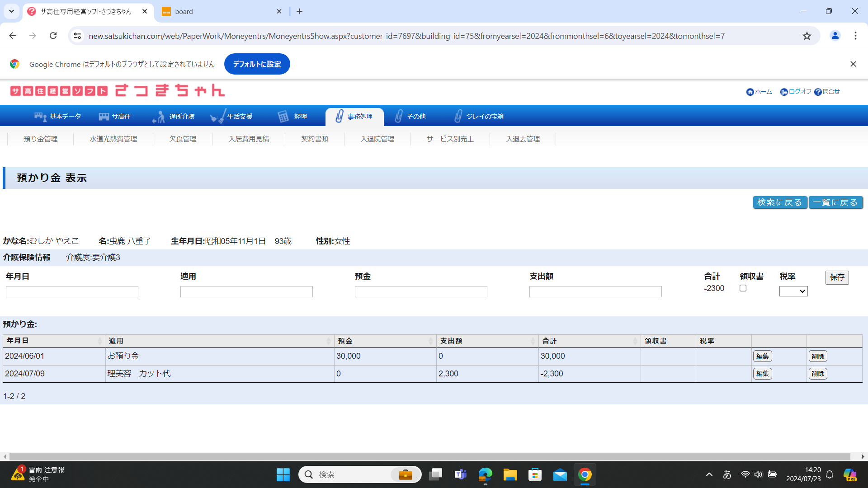Click the 支出額 input field

(595, 291)
